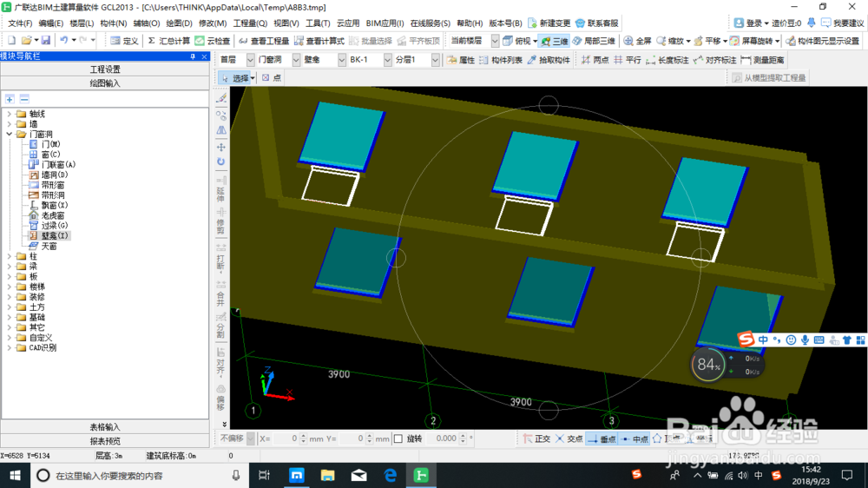Open Windows Start menu
Viewport: 868px width, 488px height.
tap(15, 475)
